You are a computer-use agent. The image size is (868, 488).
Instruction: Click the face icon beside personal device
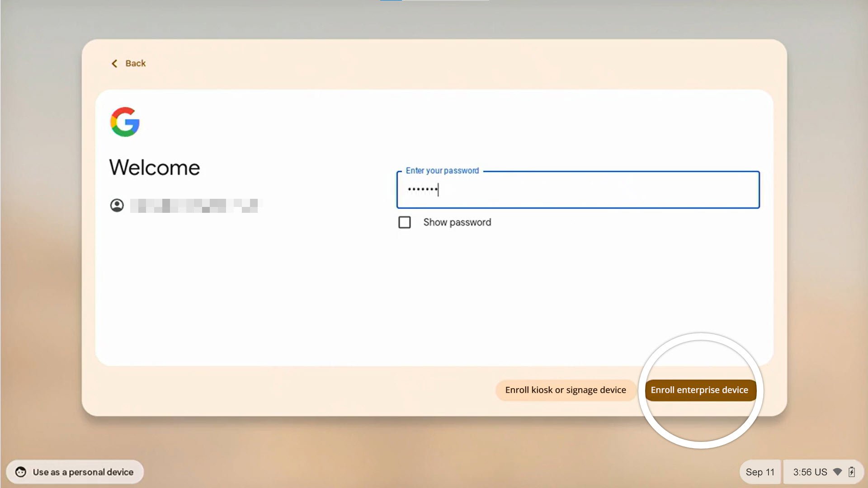pos(21,472)
